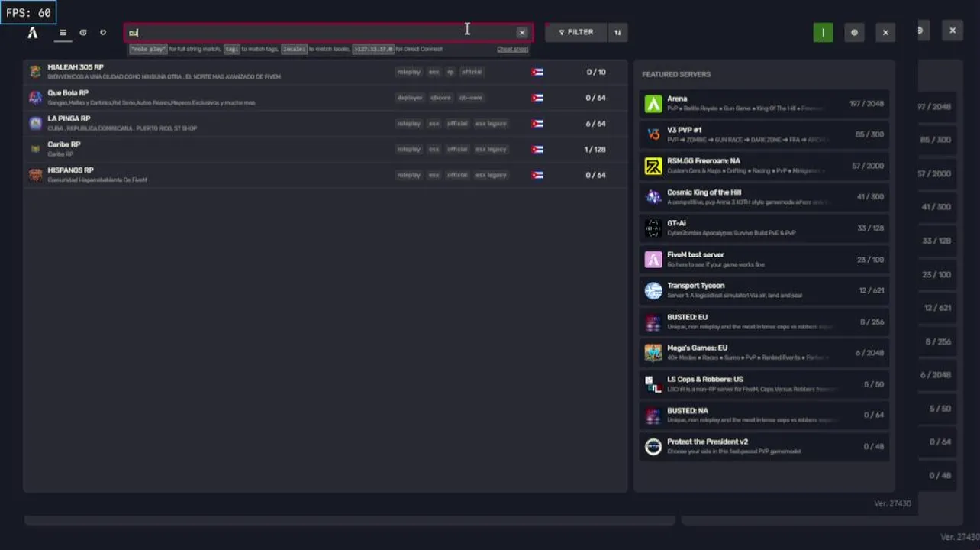
Task: Click the Cuba flag on Que Bola RP
Action: coord(537,98)
